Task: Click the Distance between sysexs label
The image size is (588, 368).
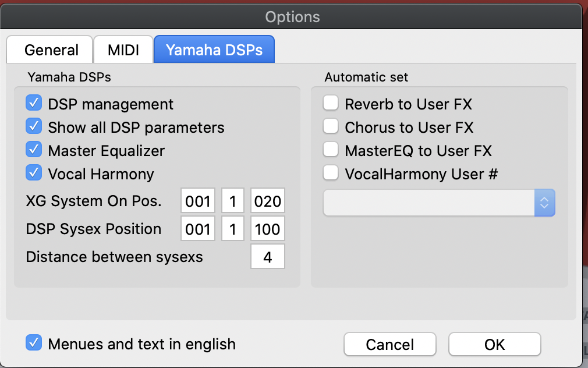Action: pyautogui.click(x=114, y=257)
